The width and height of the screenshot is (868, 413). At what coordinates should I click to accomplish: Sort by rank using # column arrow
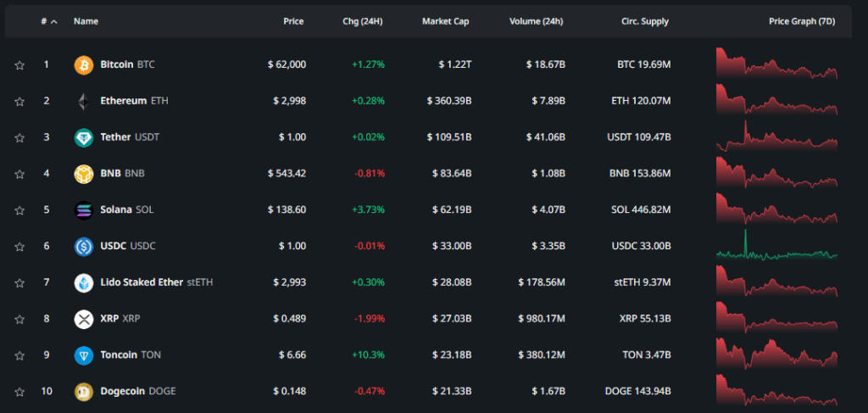click(54, 21)
